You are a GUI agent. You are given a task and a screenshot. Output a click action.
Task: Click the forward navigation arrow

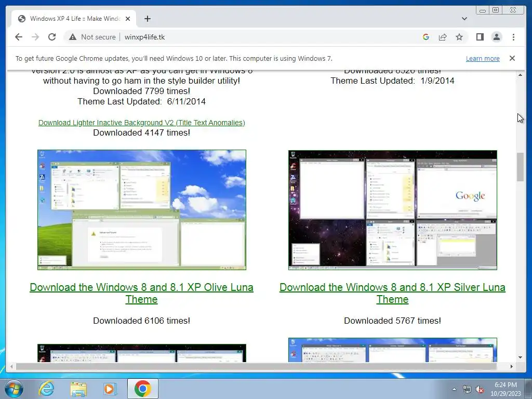pos(35,37)
